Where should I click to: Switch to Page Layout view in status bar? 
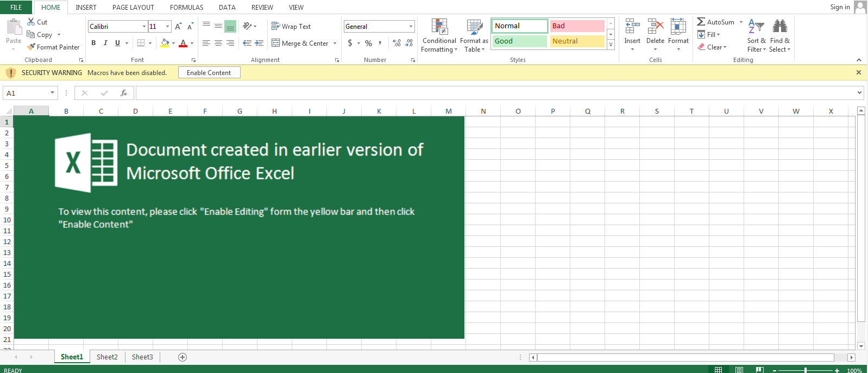pyautogui.click(x=739, y=370)
